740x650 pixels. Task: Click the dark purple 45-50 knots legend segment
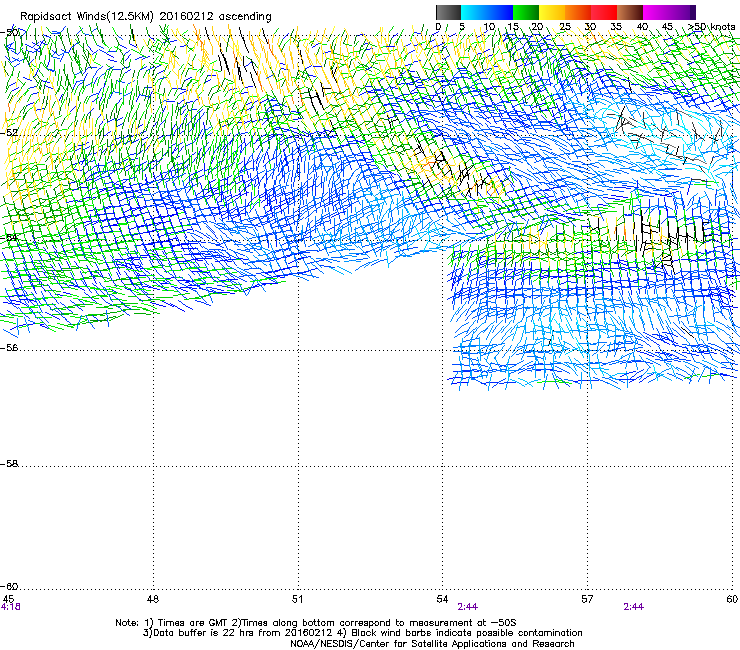point(682,12)
